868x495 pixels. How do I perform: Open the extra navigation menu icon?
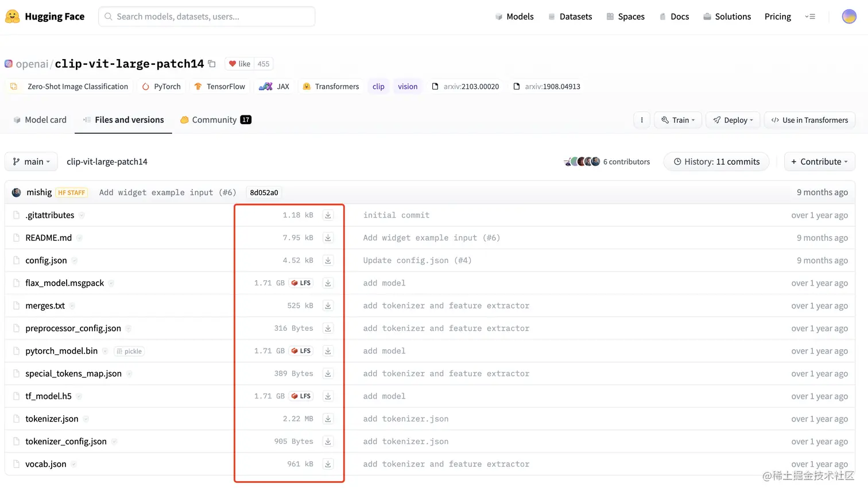(x=810, y=17)
